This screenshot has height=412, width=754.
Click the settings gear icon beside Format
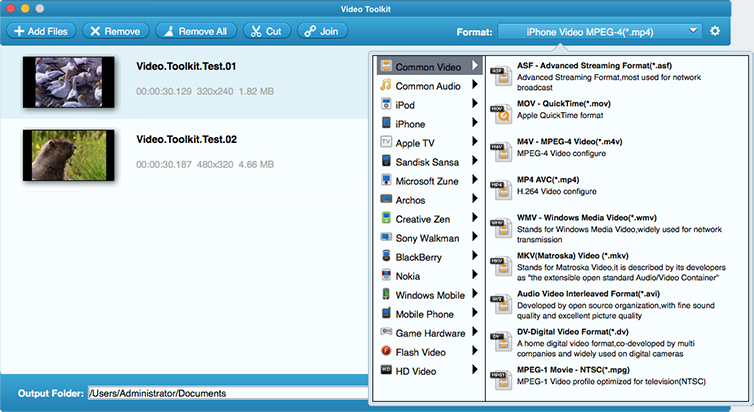tap(715, 31)
